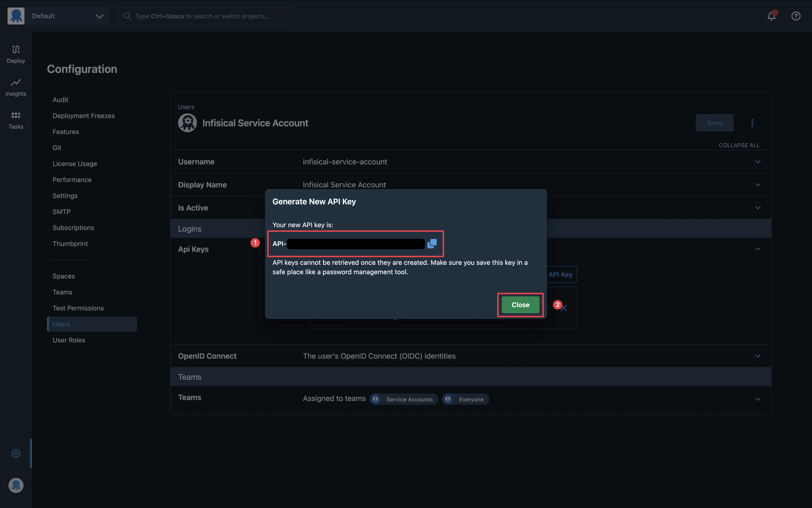
Task: Open the Insights section
Action: click(x=16, y=87)
